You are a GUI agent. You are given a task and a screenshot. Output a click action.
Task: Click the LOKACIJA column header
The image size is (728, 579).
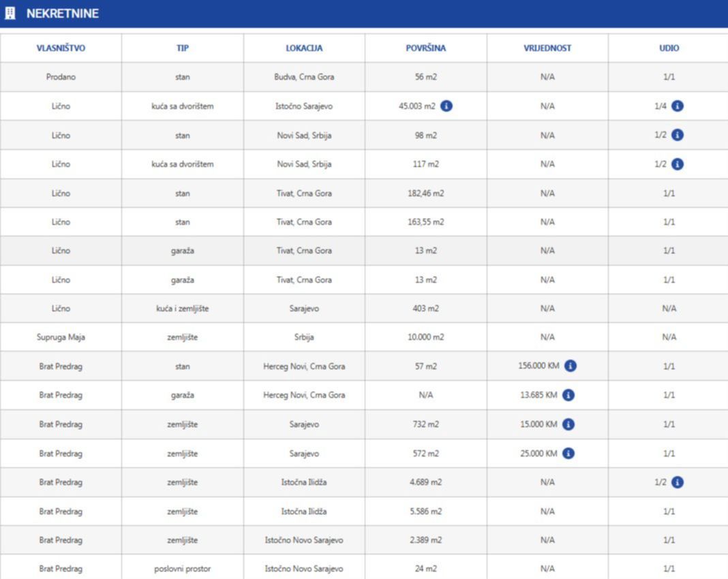pyautogui.click(x=304, y=48)
